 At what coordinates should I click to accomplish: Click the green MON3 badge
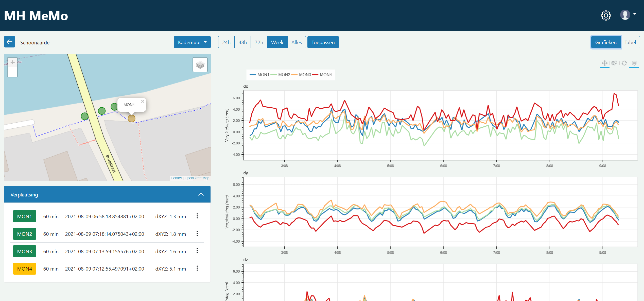(24, 251)
